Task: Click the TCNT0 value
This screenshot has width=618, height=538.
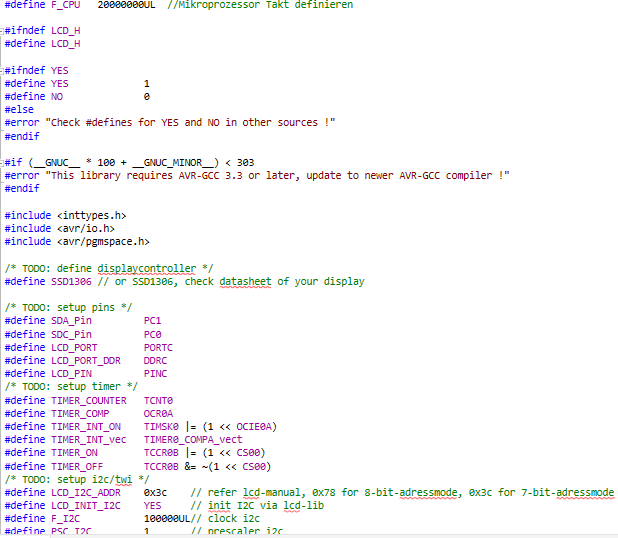Action: coord(158,401)
